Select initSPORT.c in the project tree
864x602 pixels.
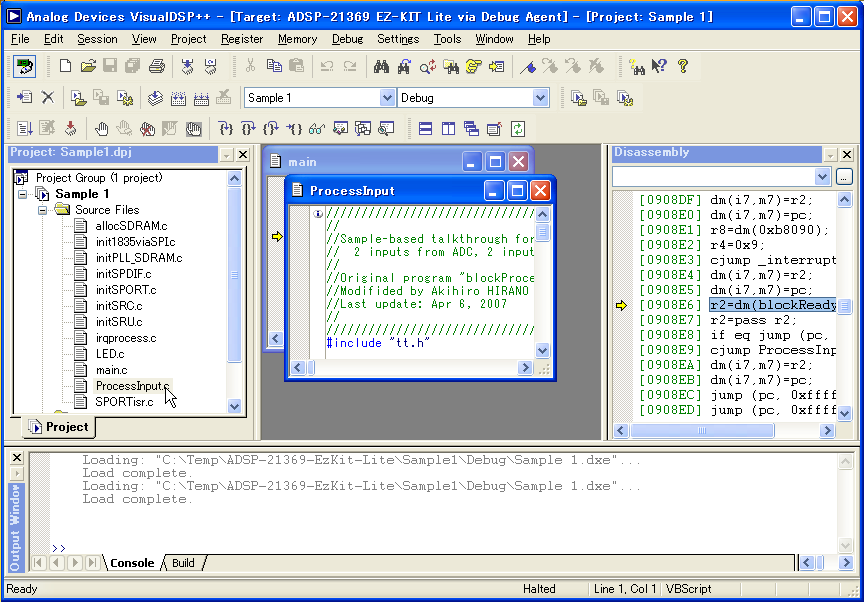[126, 290]
